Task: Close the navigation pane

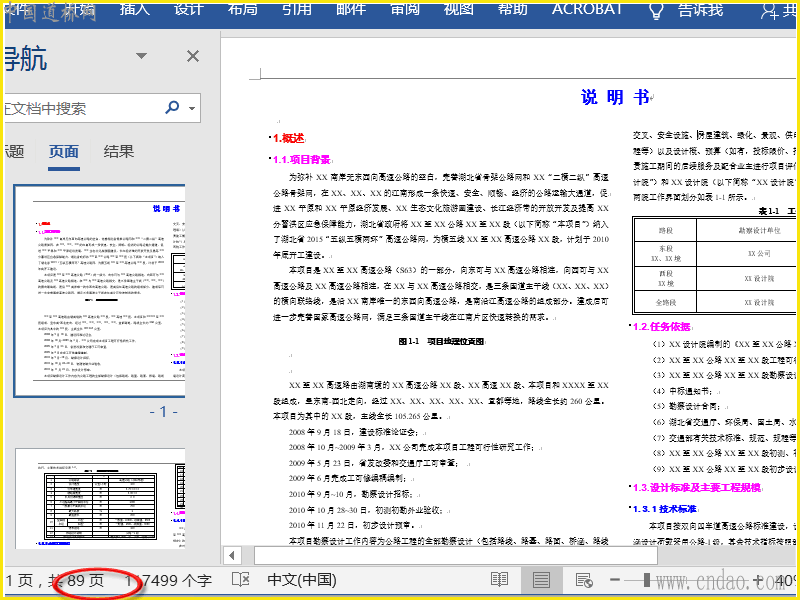Action: point(193,56)
